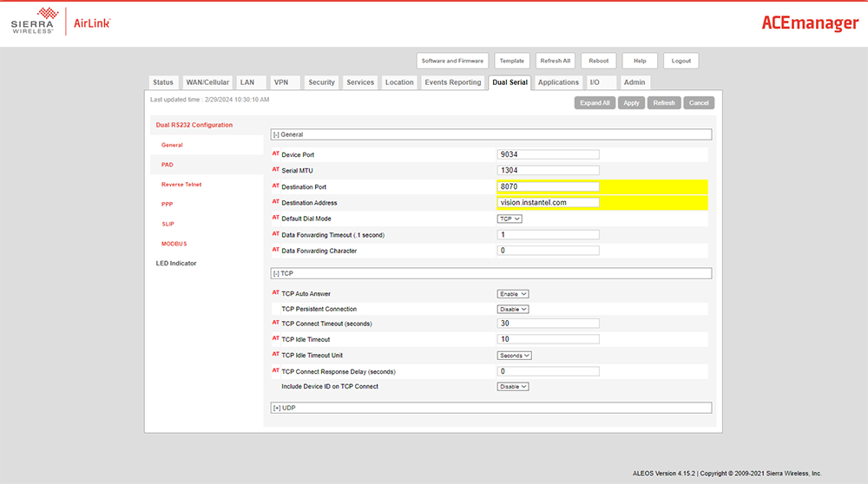Open Dual RS232 Configuration in the sidebar

tap(194, 125)
